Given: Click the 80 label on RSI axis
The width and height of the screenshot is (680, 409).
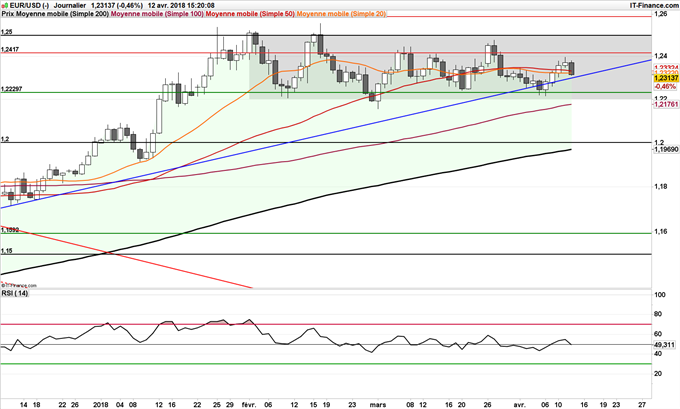Looking at the screenshot, I should [658, 314].
